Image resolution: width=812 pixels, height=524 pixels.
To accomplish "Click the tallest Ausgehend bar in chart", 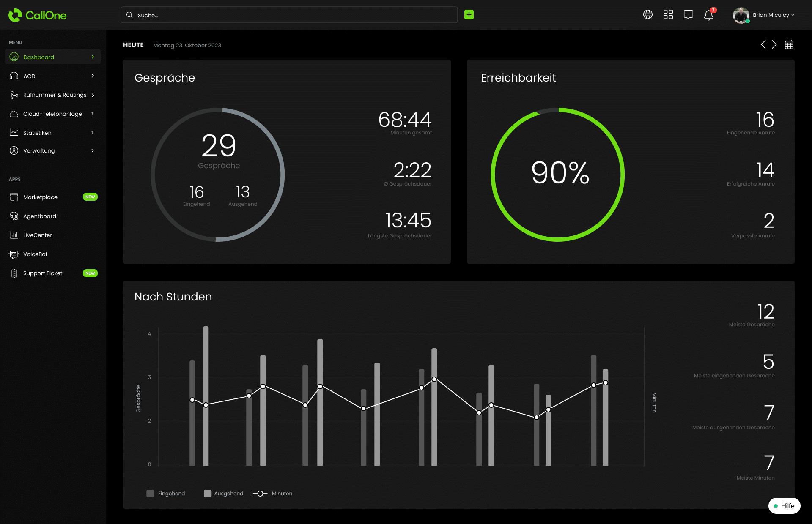I will click(206, 396).
